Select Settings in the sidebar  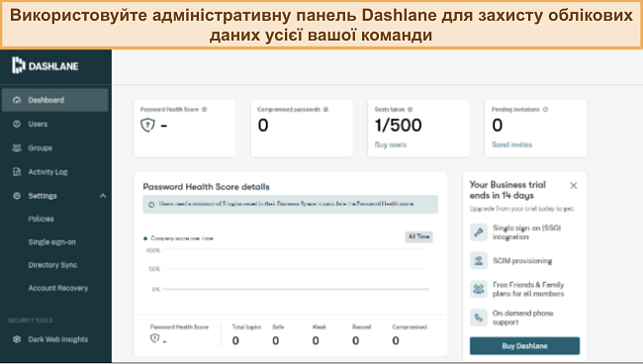click(43, 196)
